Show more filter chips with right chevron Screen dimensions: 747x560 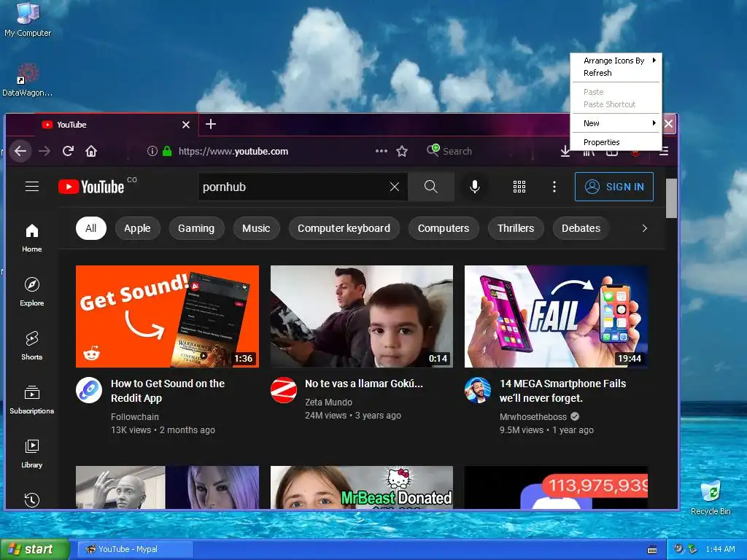tap(645, 228)
